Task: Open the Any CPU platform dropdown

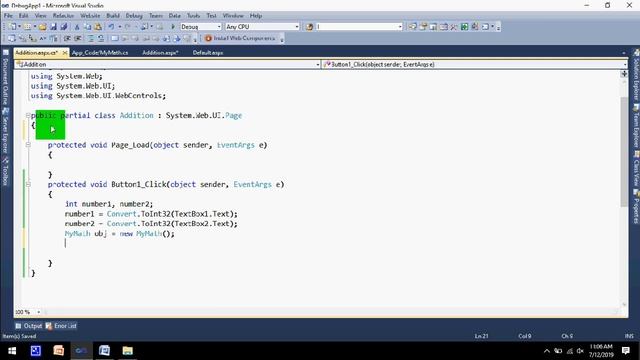Action: click(x=297, y=27)
